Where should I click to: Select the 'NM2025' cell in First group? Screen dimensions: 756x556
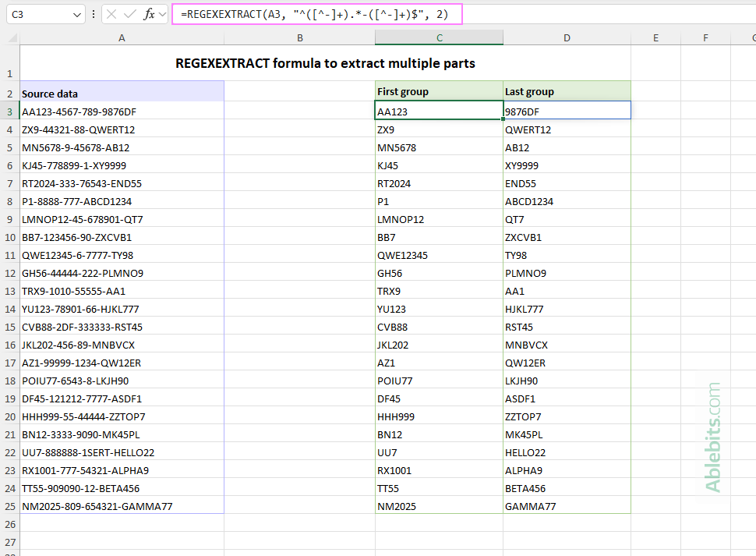pos(440,506)
